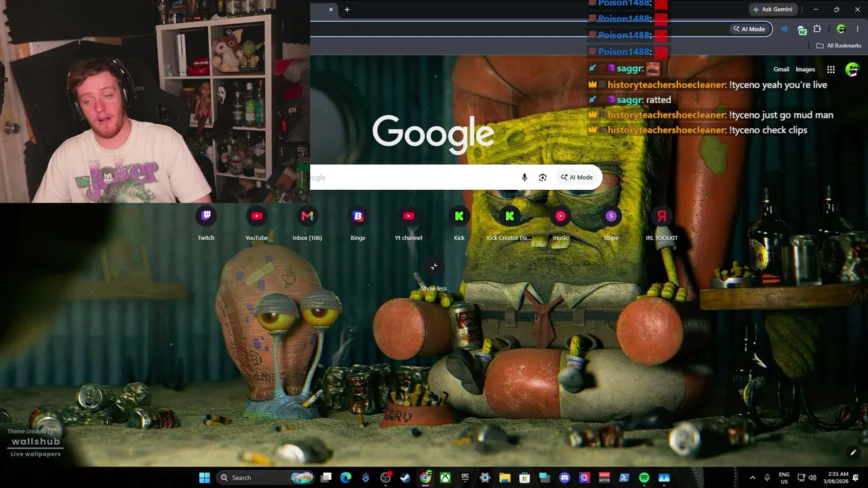
Task: Open Task View on the taskbar
Action: (325, 478)
